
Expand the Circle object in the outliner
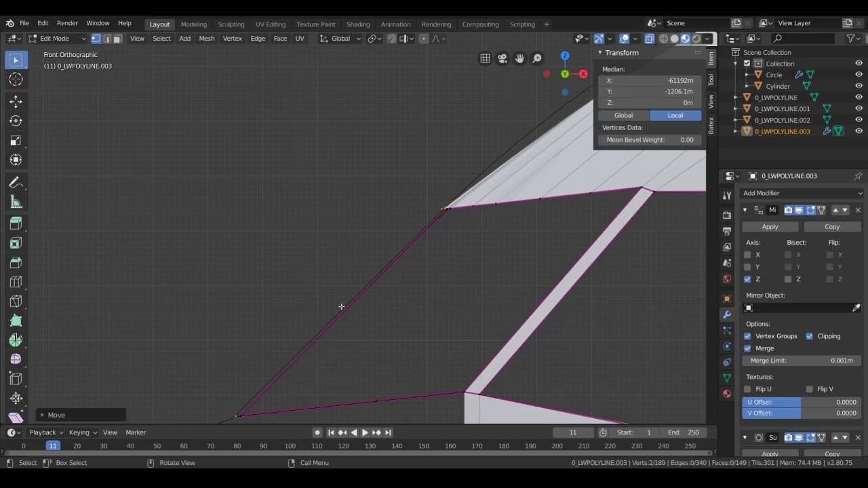click(747, 75)
